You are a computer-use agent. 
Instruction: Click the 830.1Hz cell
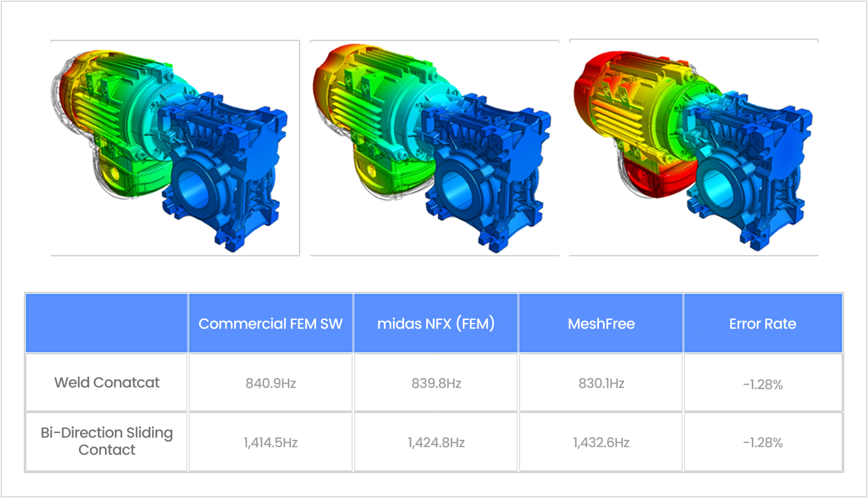point(601,384)
